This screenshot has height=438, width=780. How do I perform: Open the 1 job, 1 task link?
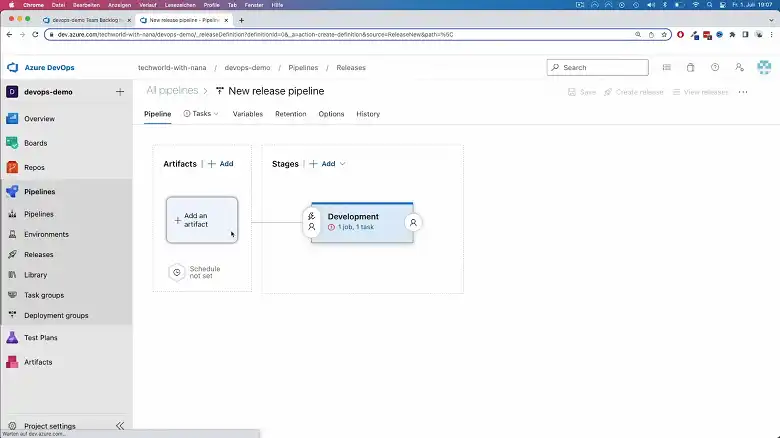(356, 227)
